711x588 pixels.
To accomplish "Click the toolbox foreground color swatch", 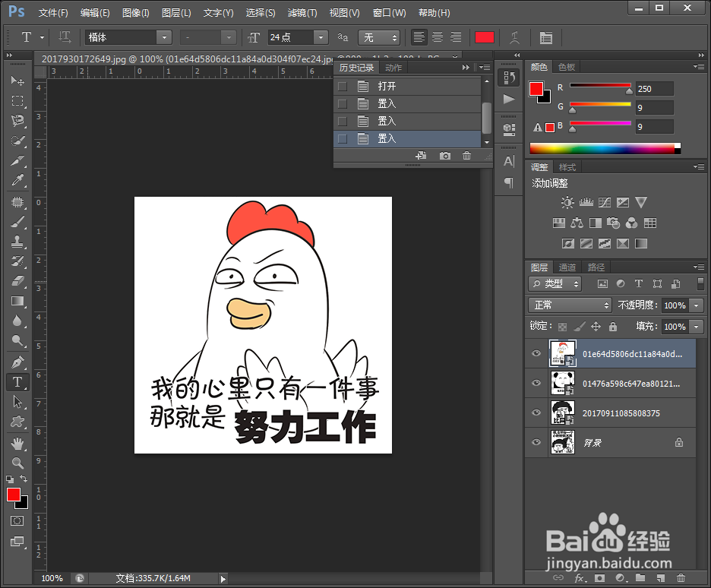I will pyautogui.click(x=14, y=495).
